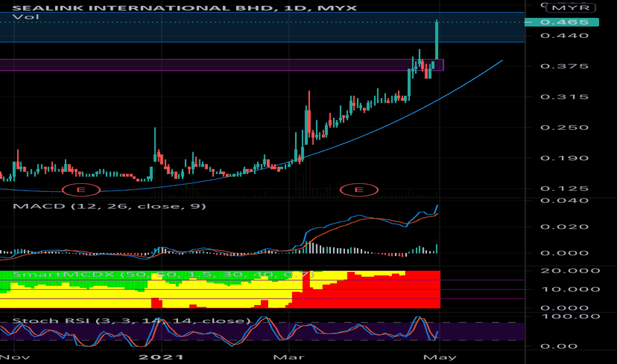617x364 pixels.
Task: Click the 0.440 price axis label
Action: 564,36
